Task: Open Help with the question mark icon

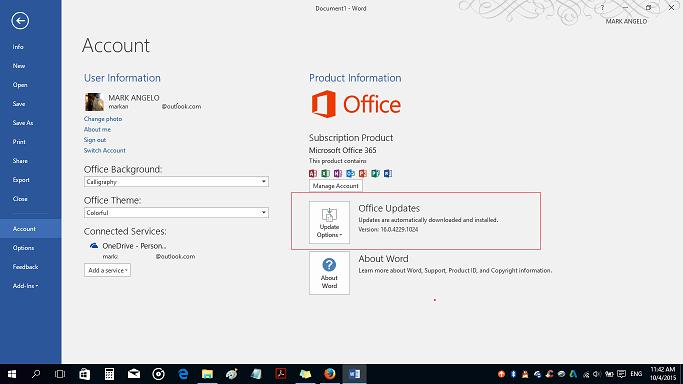Action: tap(602, 7)
